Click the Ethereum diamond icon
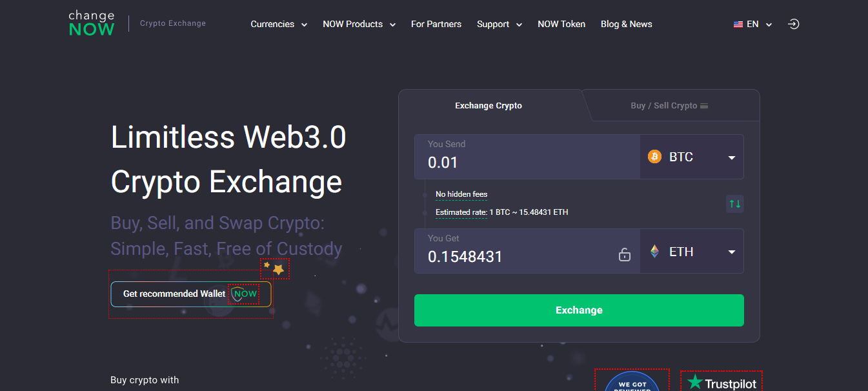 tap(654, 252)
